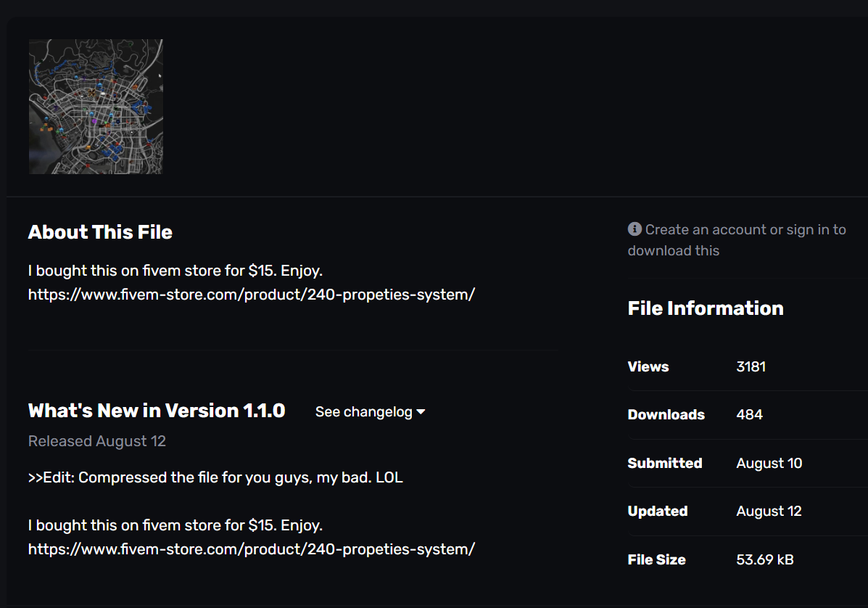The height and width of the screenshot is (608, 868).
Task: Click the About This File heading
Action: coord(100,232)
